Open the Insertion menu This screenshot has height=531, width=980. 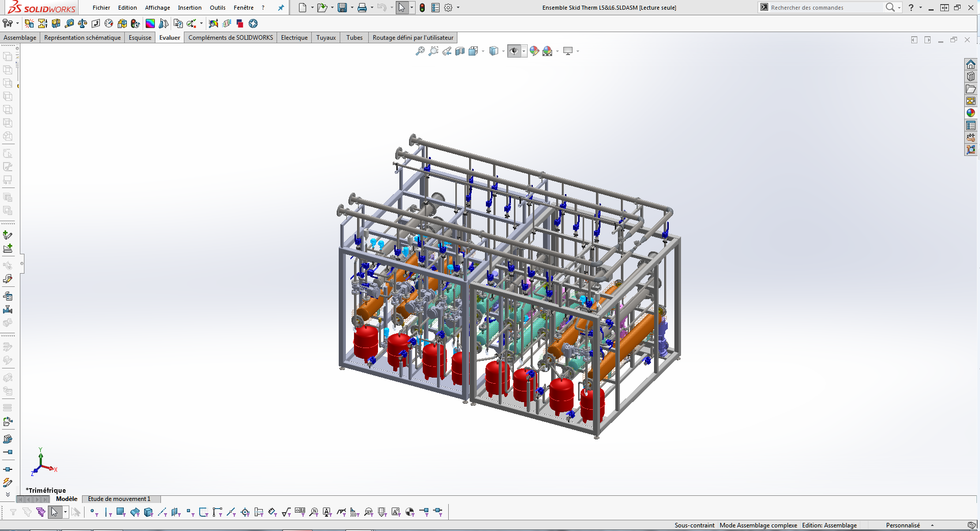[189, 8]
